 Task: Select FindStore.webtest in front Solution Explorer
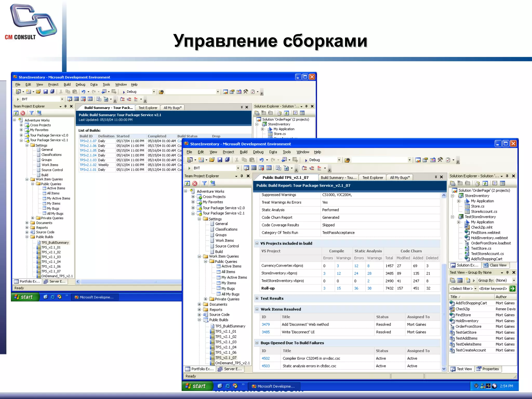click(486, 232)
